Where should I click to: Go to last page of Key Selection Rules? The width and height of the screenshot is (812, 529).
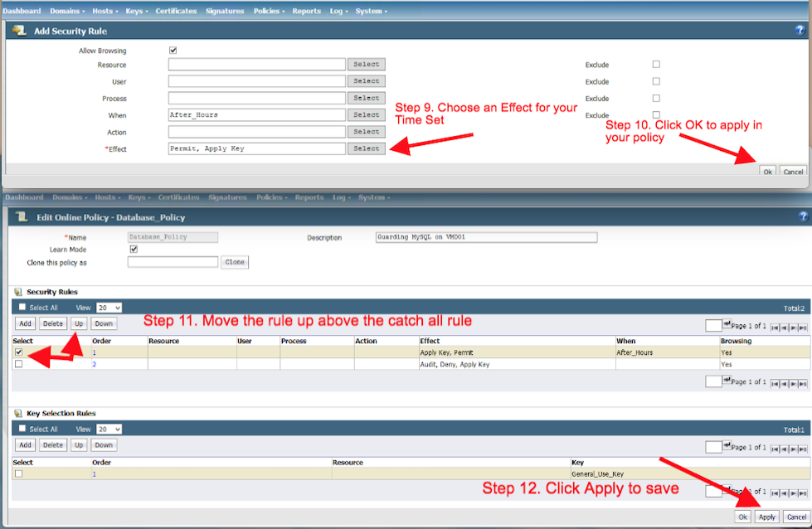pyautogui.click(x=803, y=448)
